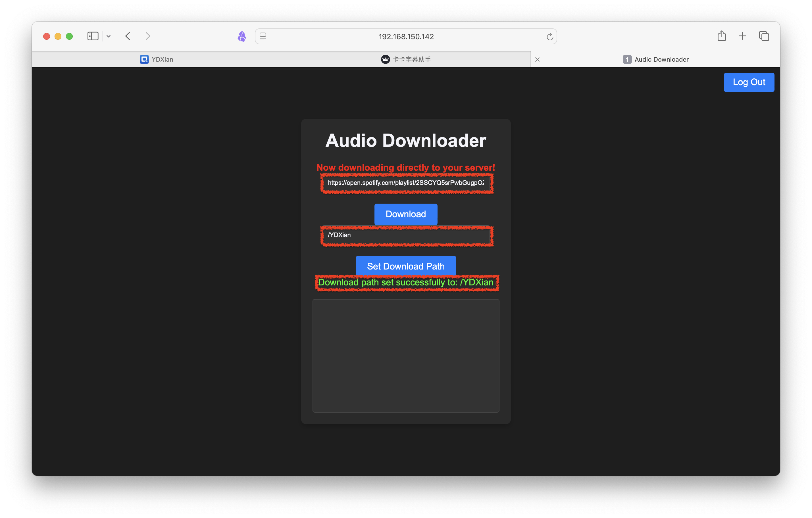Viewport: 812px width, 518px height.
Task: Click the /YDXian download path field
Action: [406, 235]
